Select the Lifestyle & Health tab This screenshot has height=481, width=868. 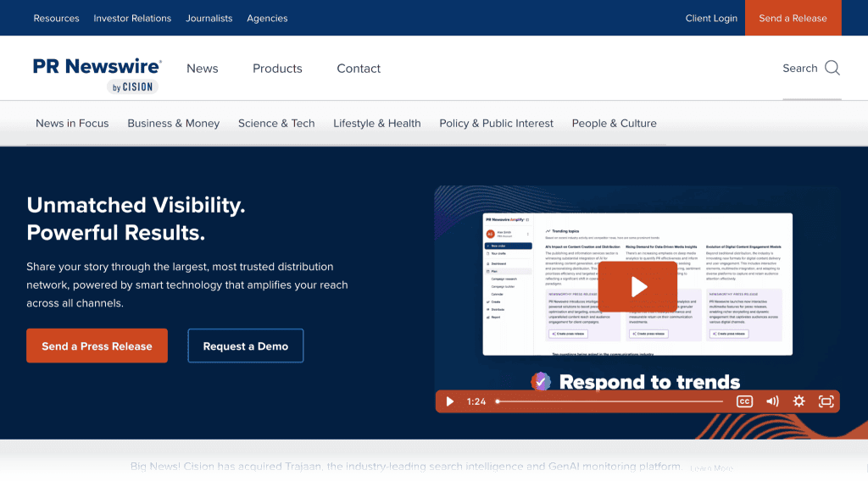click(x=377, y=124)
